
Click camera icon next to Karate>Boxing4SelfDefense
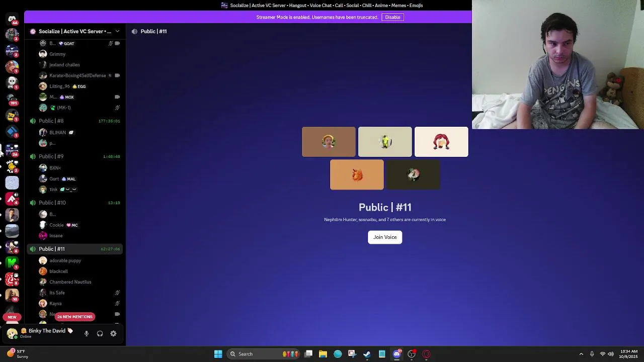(117, 75)
